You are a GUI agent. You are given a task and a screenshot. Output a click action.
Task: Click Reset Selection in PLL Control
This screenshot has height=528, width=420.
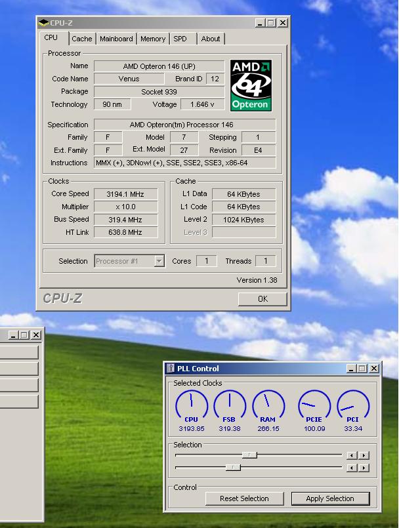245,498
